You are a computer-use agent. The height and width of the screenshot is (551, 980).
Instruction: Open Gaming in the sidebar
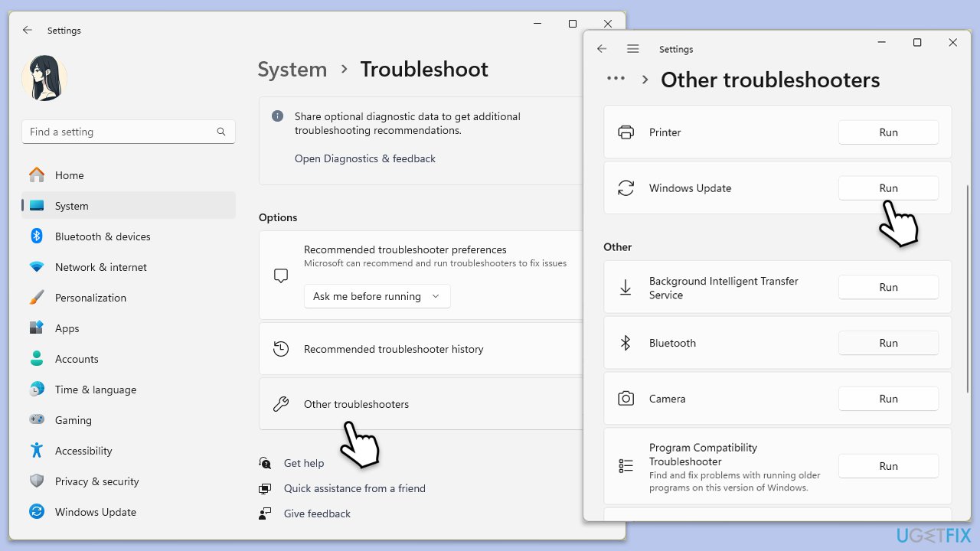(x=129, y=420)
